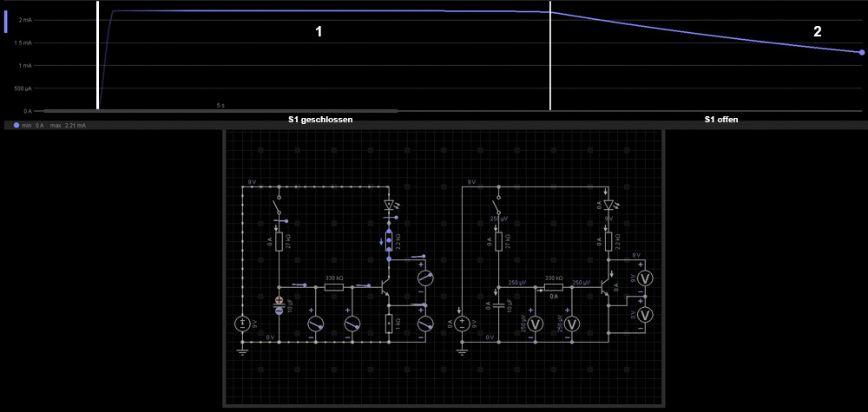Click the white vertical marker between sections 1 and 2
Image resolution: width=868 pixels, height=412 pixels.
point(550,56)
